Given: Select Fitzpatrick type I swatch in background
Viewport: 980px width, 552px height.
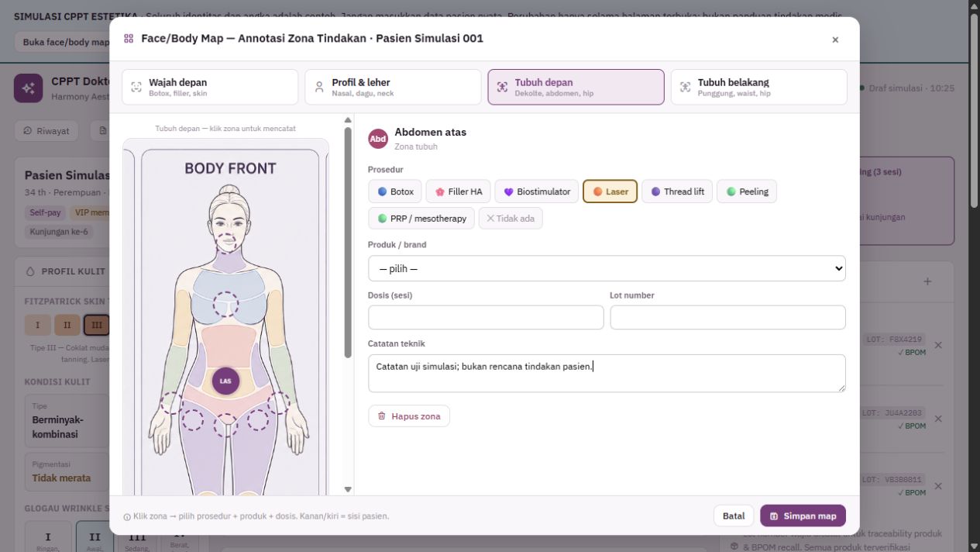Looking at the screenshot, I should (x=37, y=325).
